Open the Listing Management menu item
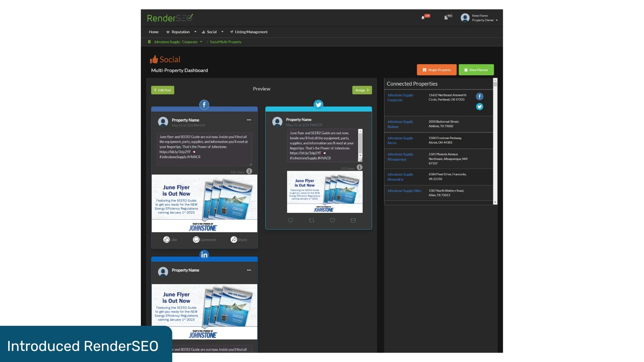The image size is (644, 362). [249, 32]
